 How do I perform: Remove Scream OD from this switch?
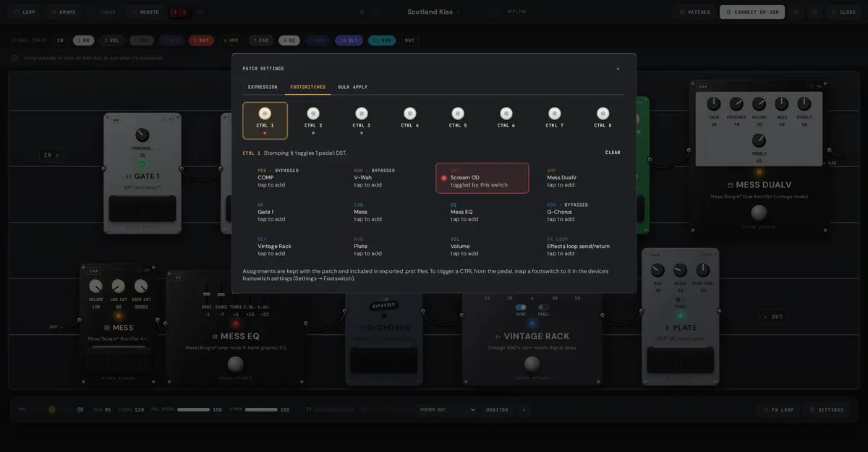point(482,178)
